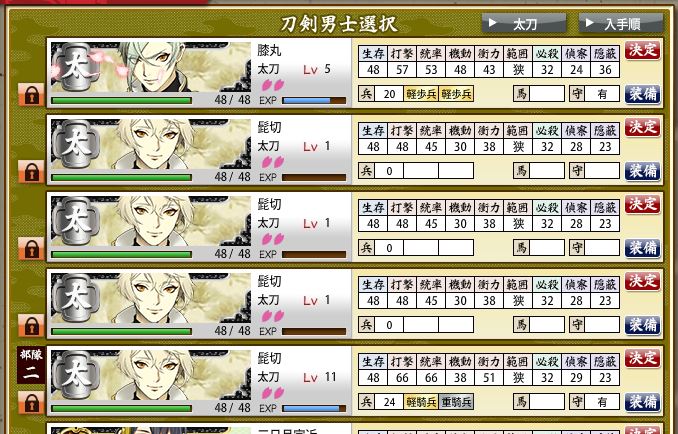The width and height of the screenshot is (678, 434).
Task: Open the 太刀 sword type filter dropdown
Action: click(524, 23)
